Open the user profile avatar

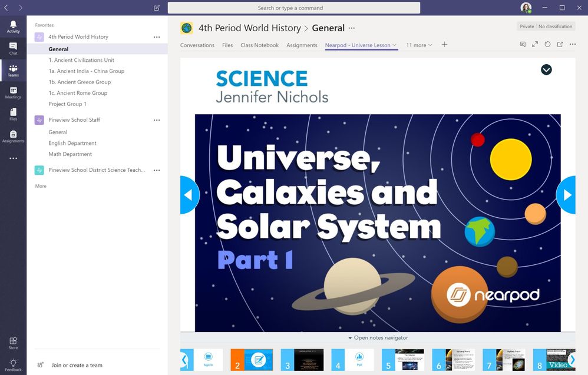tap(526, 8)
